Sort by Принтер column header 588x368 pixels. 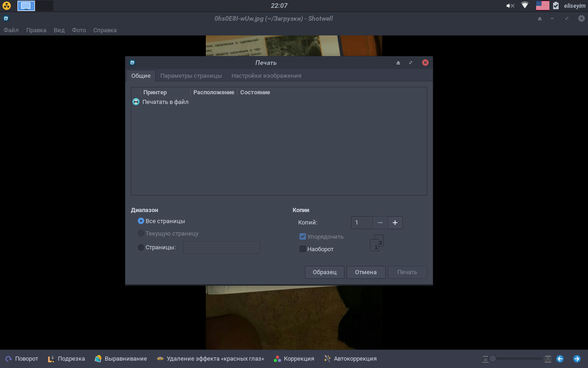(x=166, y=92)
